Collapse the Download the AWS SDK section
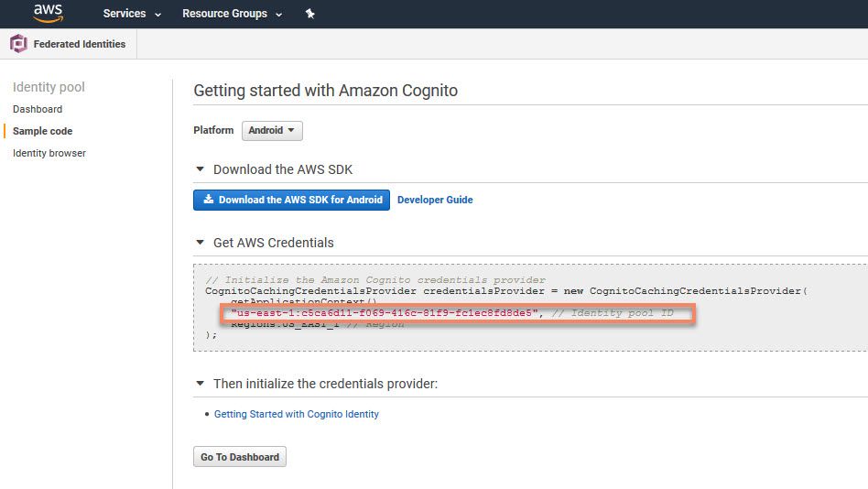This screenshot has height=489, width=868. [x=201, y=169]
